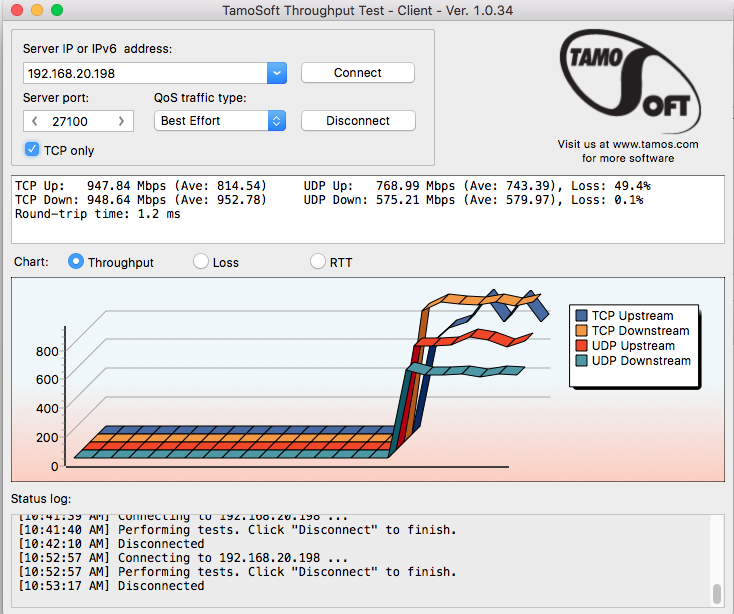This screenshot has height=614, width=734.
Task: Click the green zoom window button
Action: tap(57, 10)
